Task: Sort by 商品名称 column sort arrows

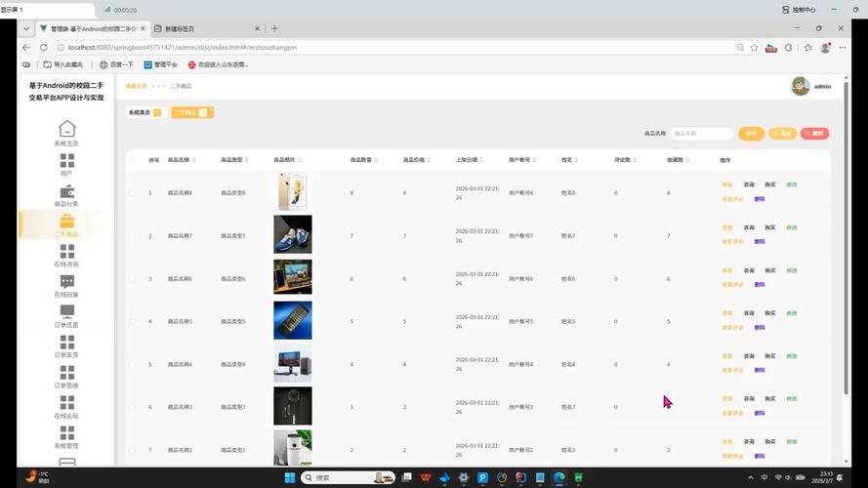Action: [193, 160]
